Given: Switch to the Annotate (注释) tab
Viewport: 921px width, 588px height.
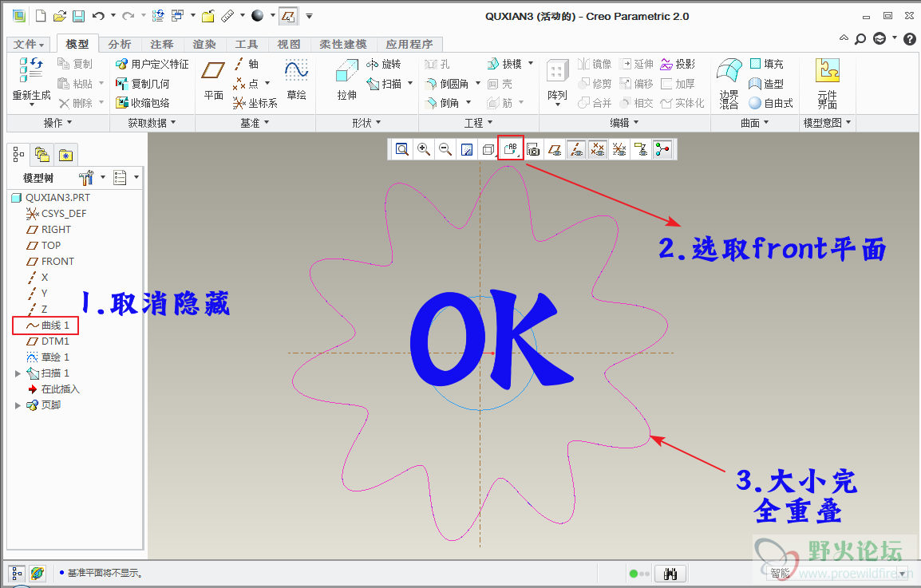Looking at the screenshot, I should pyautogui.click(x=161, y=44).
